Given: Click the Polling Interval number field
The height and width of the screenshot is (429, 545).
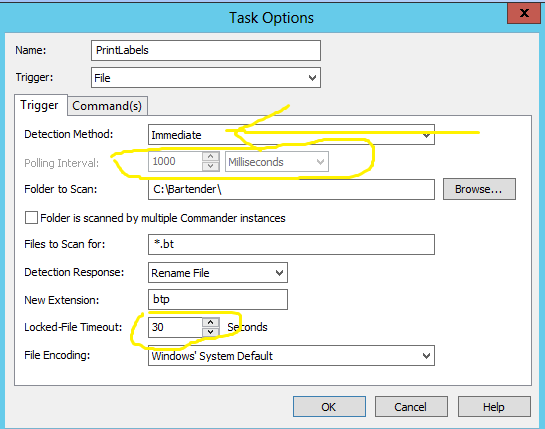Looking at the screenshot, I should [176, 161].
